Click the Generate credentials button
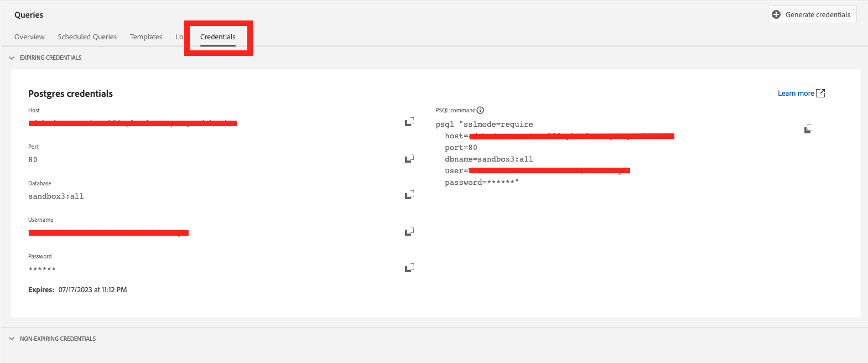This screenshot has height=363, width=868. tap(812, 14)
